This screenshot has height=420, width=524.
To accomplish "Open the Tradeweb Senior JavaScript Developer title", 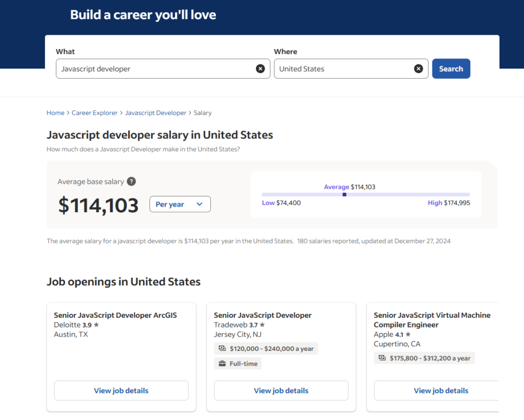I will pos(263,315).
